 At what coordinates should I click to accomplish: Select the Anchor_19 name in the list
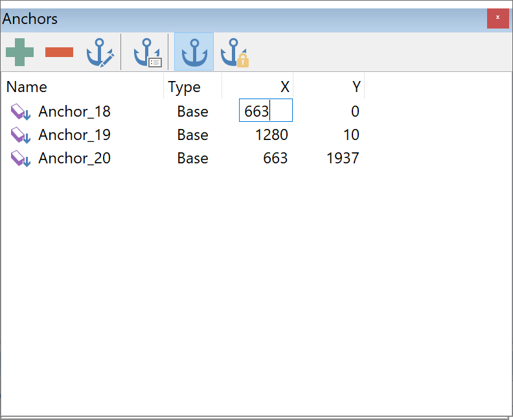[74, 135]
